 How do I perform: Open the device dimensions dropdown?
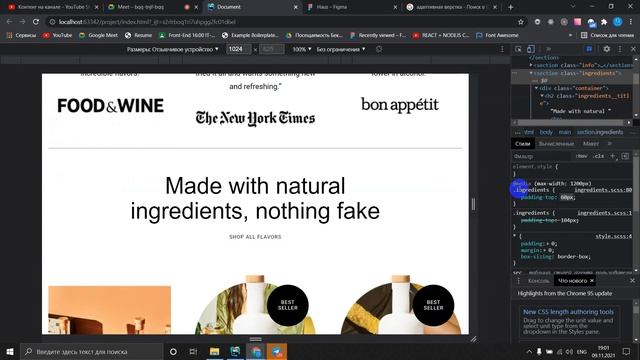click(x=173, y=49)
